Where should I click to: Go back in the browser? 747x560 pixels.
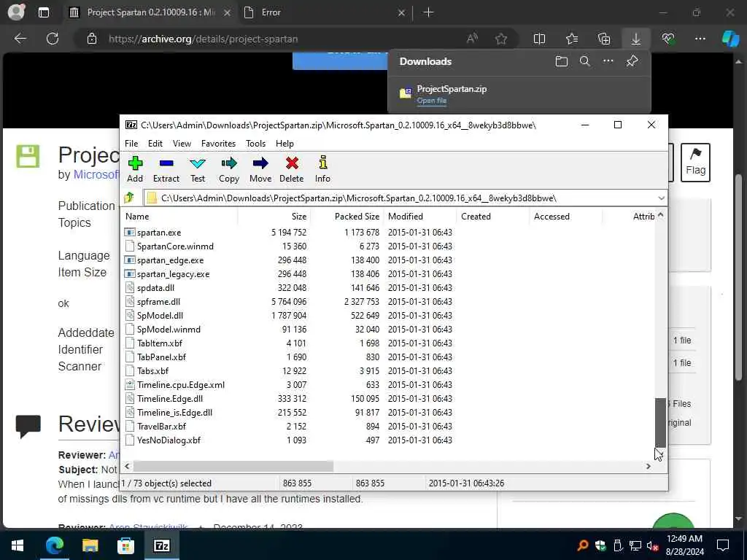[20, 39]
